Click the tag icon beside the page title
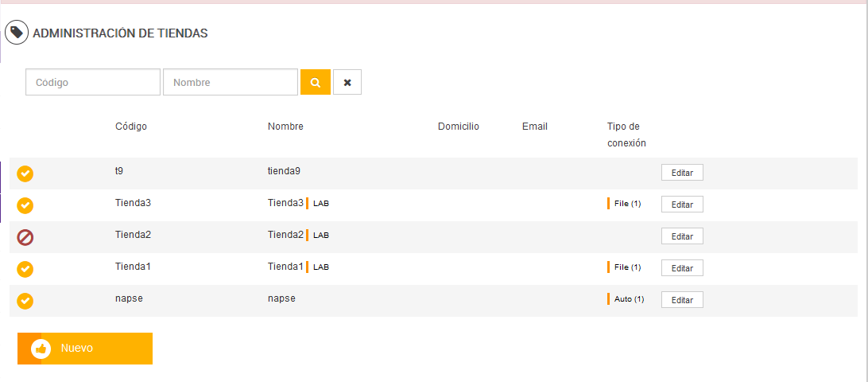This screenshot has height=382, width=868. pos(17,33)
